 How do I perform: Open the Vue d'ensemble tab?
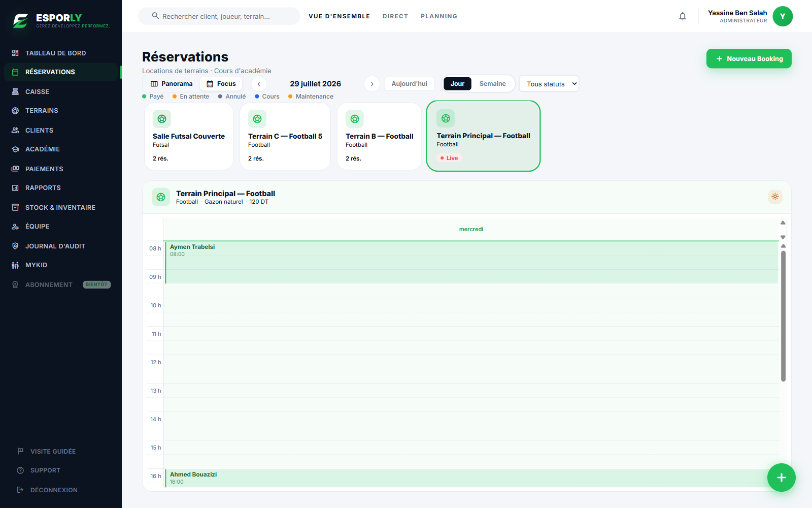(339, 16)
